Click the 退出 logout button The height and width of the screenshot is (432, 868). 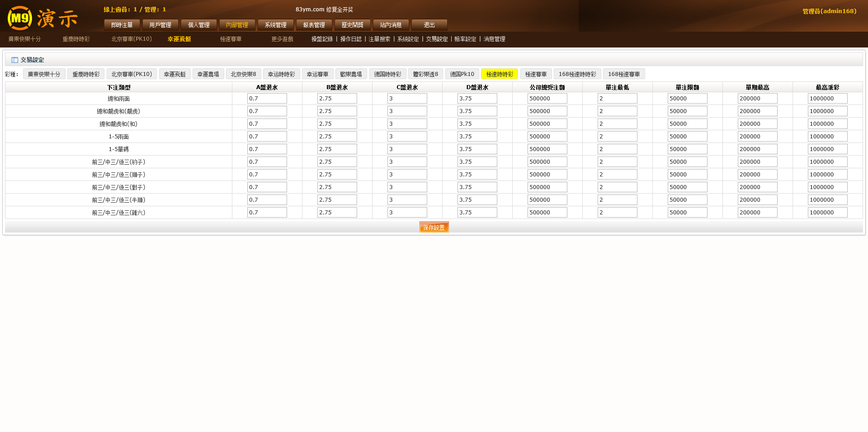[429, 25]
